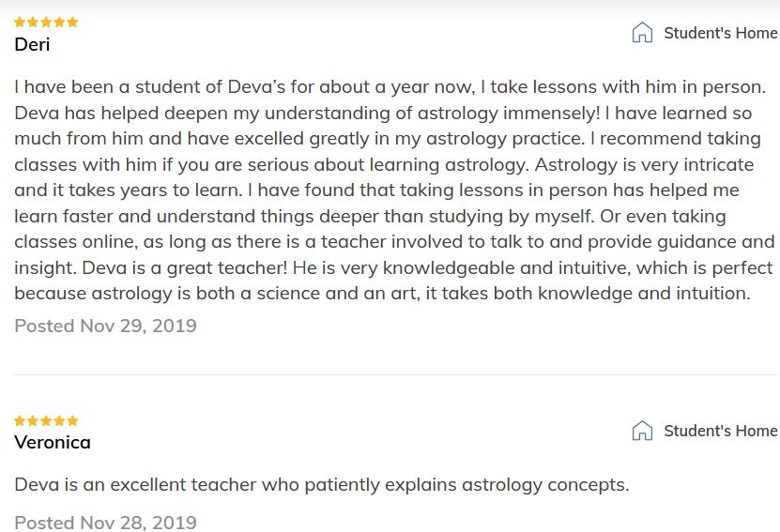
Task: Click Veronica's review text about excellent teacher
Action: click(322, 485)
